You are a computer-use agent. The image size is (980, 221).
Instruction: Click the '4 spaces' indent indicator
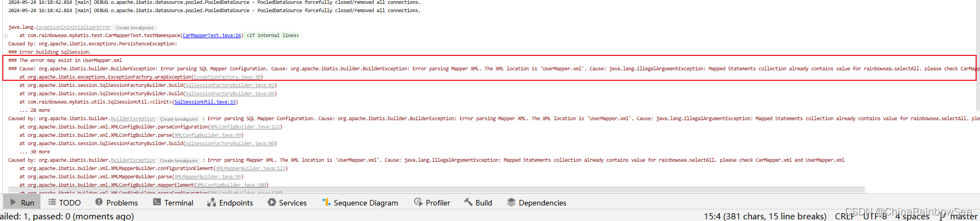(x=912, y=216)
